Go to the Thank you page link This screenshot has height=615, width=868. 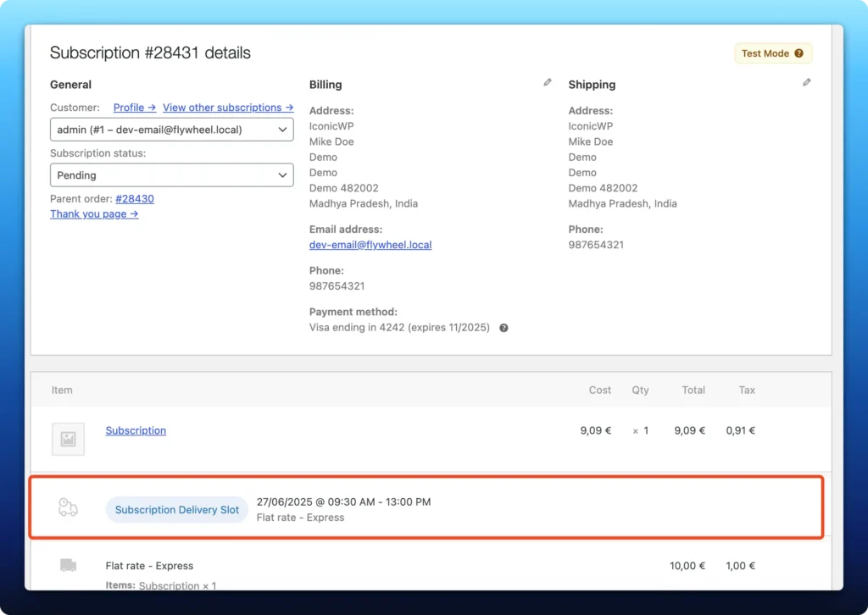(x=94, y=214)
